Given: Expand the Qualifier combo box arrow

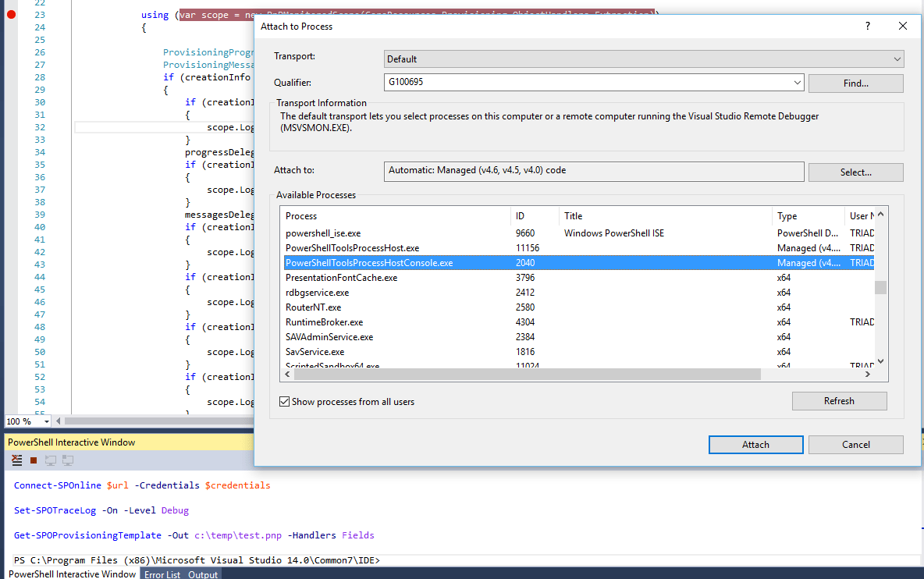Looking at the screenshot, I should (798, 83).
